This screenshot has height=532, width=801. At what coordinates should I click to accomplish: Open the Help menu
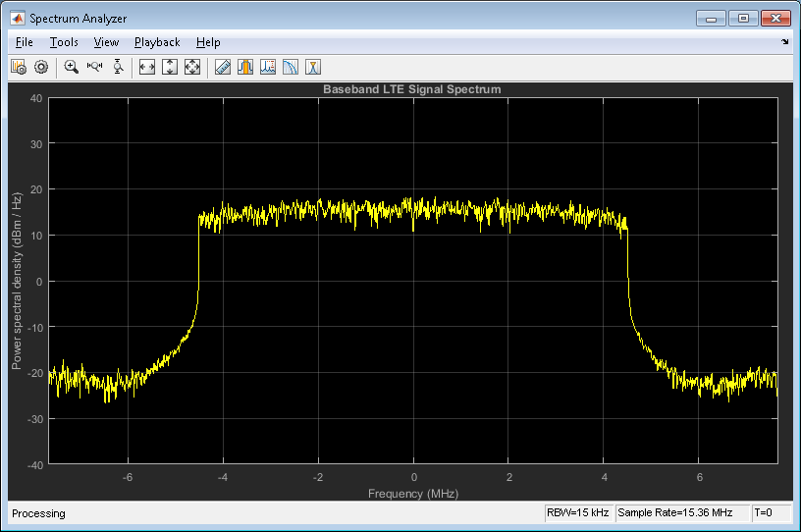coord(208,42)
